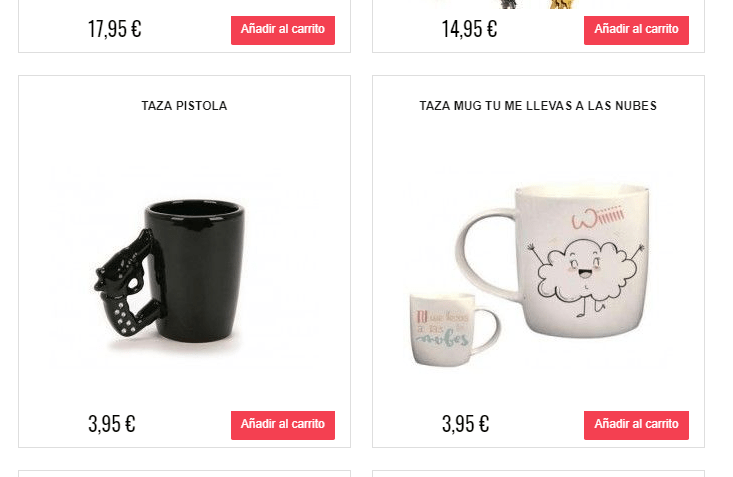Image resolution: width=733 pixels, height=477 pixels.
Task: Click the small mug with 'nubes' lettering
Action: point(444,330)
